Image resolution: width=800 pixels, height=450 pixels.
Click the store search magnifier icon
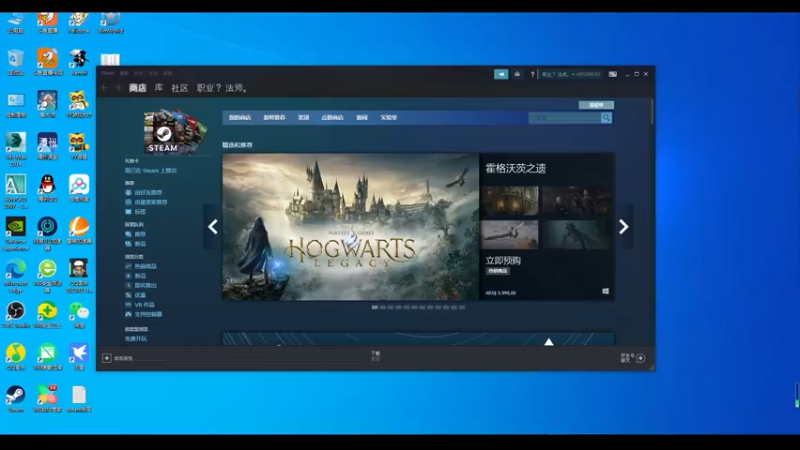point(606,118)
